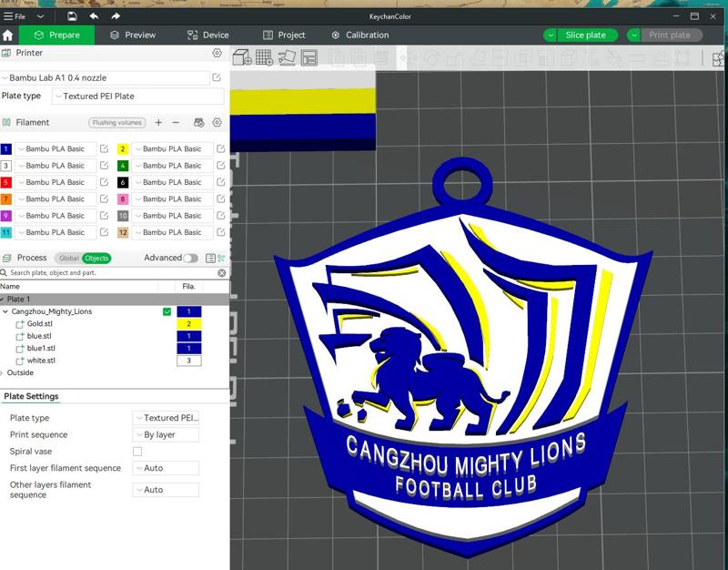Open the Plate type dropdown
This screenshot has width=728, height=570.
(164, 418)
